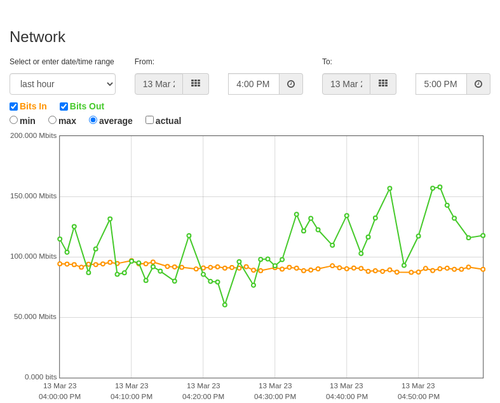Click the last orange Bits In data point
500x403 pixels.
[483, 269]
